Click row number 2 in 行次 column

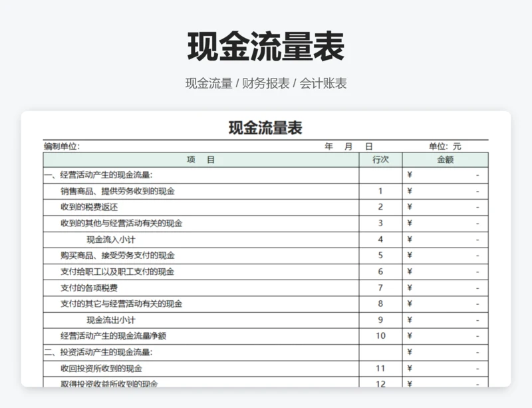click(380, 207)
